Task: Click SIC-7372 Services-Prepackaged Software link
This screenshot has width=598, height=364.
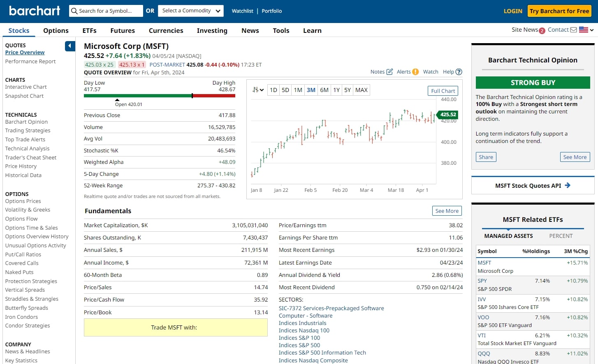Action: (331, 309)
